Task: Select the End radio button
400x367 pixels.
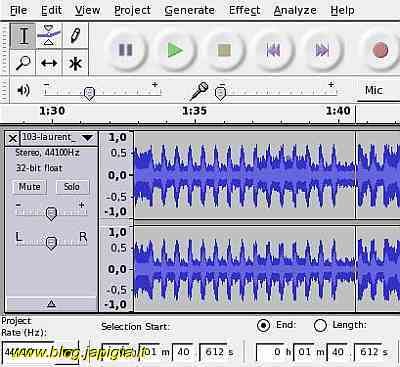Action: point(264,325)
